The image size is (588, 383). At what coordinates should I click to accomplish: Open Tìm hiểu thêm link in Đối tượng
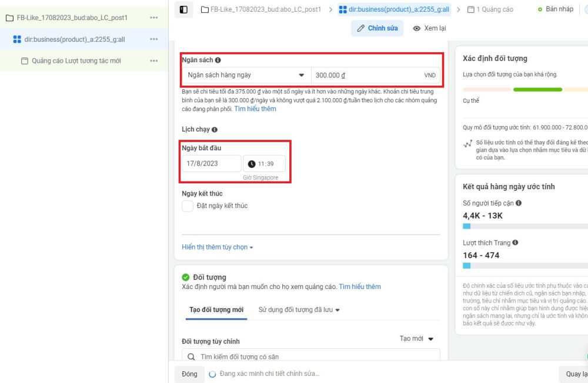(x=360, y=287)
